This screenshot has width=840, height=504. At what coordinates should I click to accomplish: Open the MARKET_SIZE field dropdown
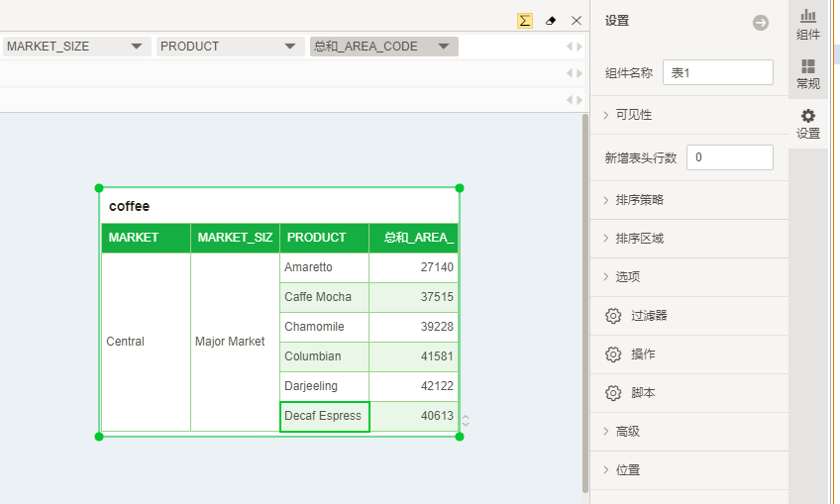coord(136,47)
